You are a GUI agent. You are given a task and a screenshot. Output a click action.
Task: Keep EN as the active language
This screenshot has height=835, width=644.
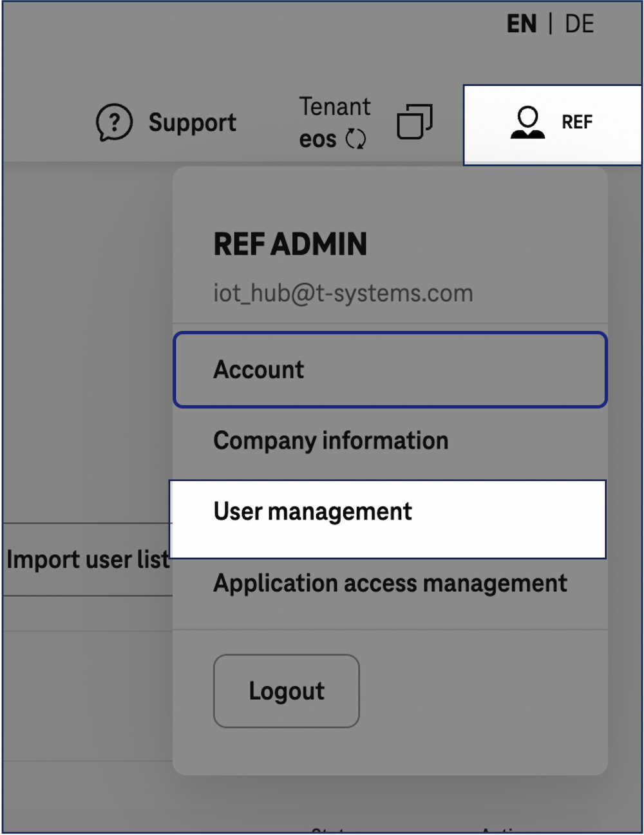click(523, 23)
